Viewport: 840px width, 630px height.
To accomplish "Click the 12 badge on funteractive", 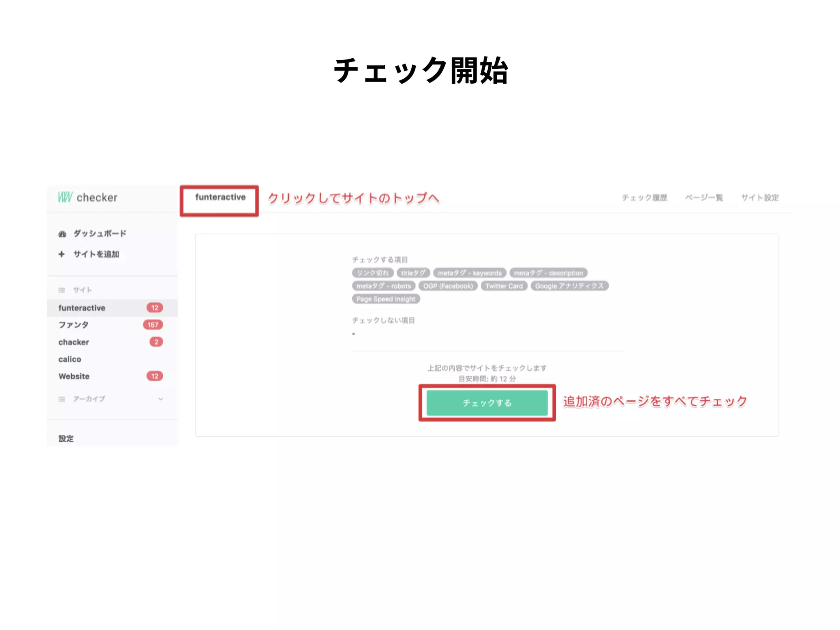I will tap(155, 308).
